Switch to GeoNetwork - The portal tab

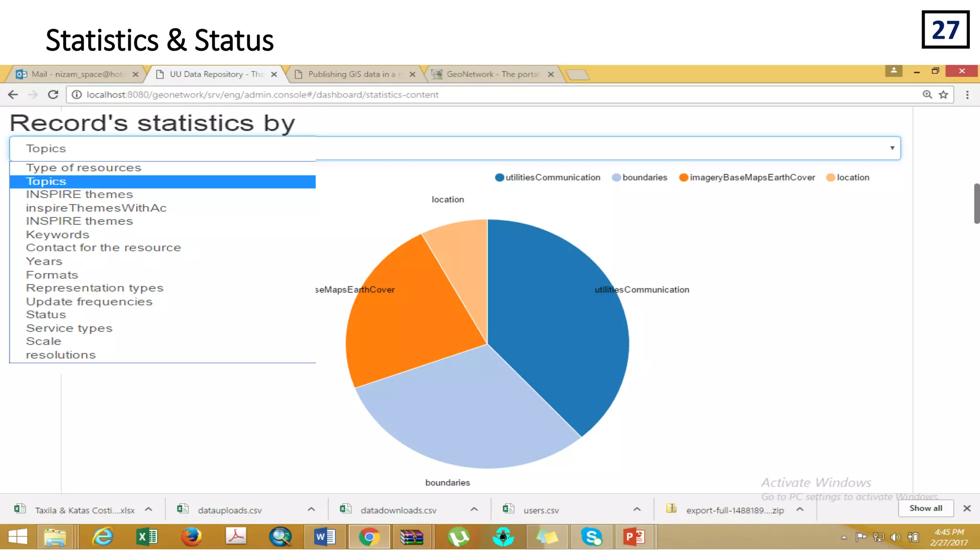(x=493, y=74)
